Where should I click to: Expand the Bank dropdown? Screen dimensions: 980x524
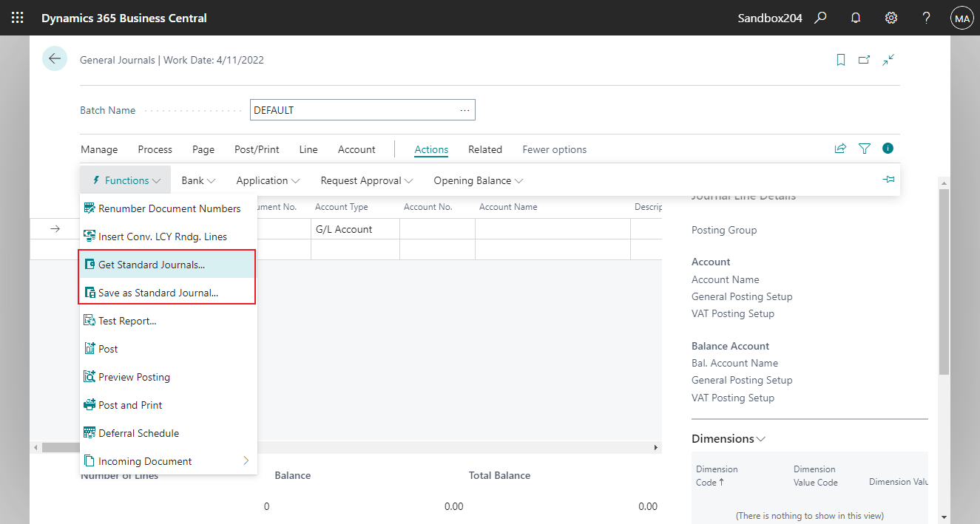[x=197, y=180]
